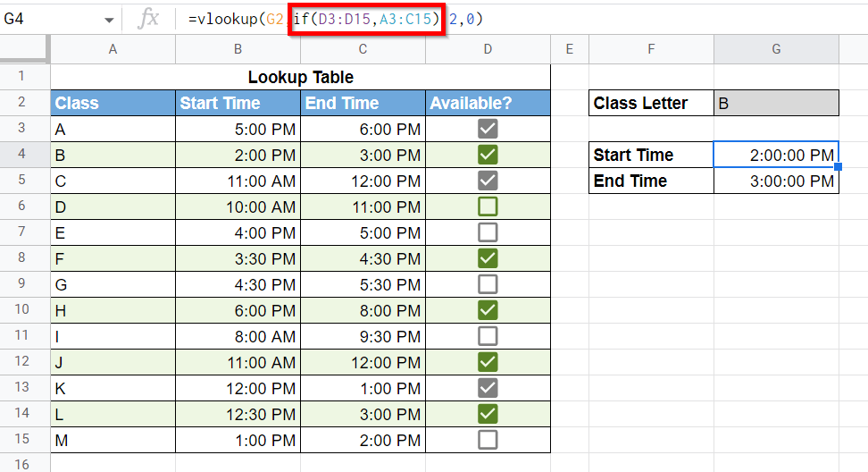Click the Class header cell
The width and height of the screenshot is (868, 472).
pyautogui.click(x=113, y=103)
